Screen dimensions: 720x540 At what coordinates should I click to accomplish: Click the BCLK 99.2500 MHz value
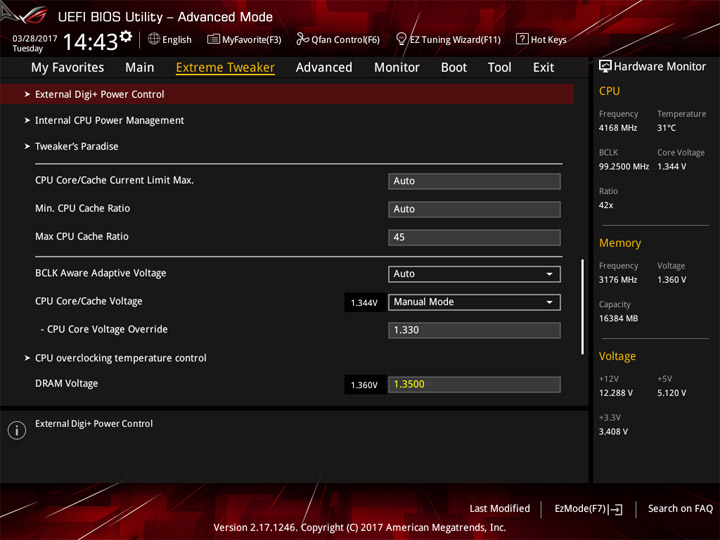tap(624, 167)
